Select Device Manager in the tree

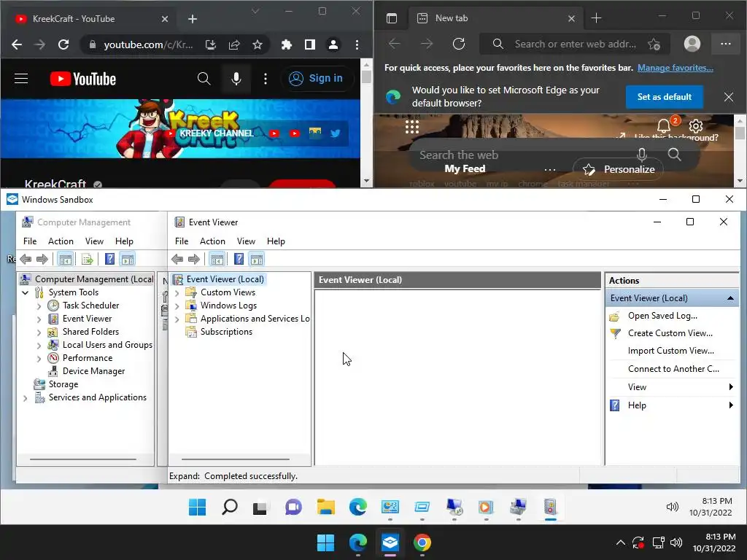pyautogui.click(x=93, y=371)
